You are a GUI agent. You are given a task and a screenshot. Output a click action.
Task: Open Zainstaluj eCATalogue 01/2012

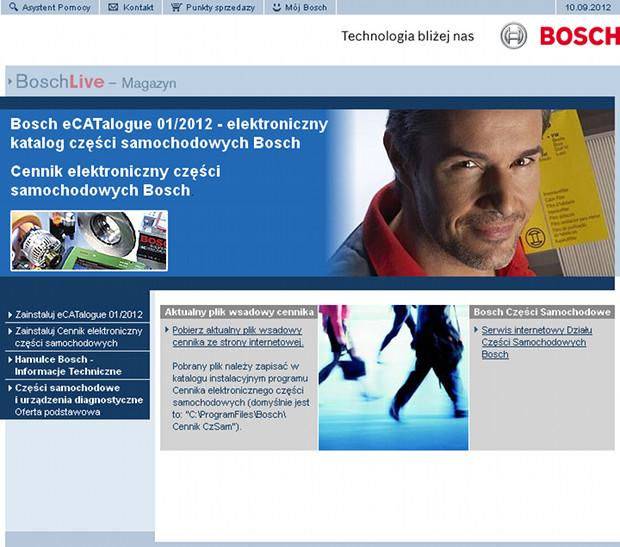(79, 314)
